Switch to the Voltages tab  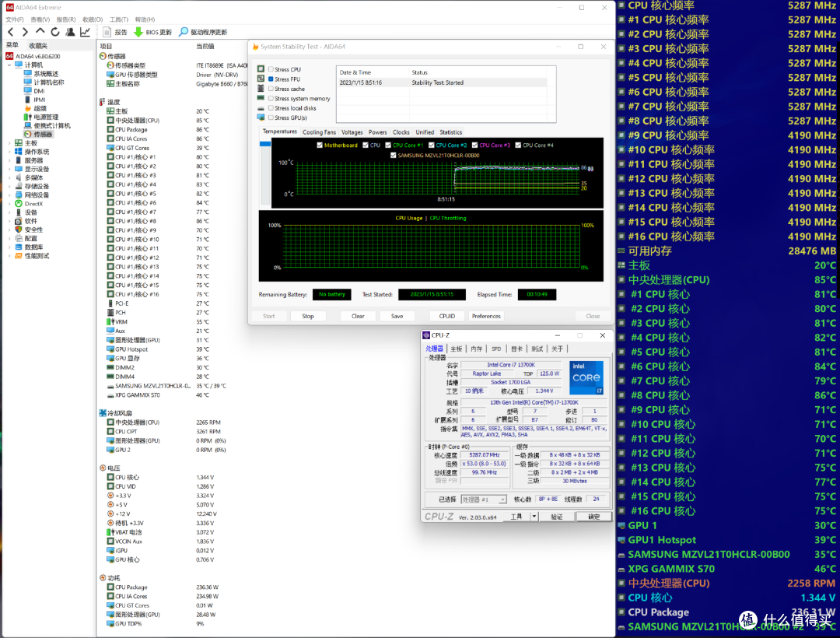[352, 132]
